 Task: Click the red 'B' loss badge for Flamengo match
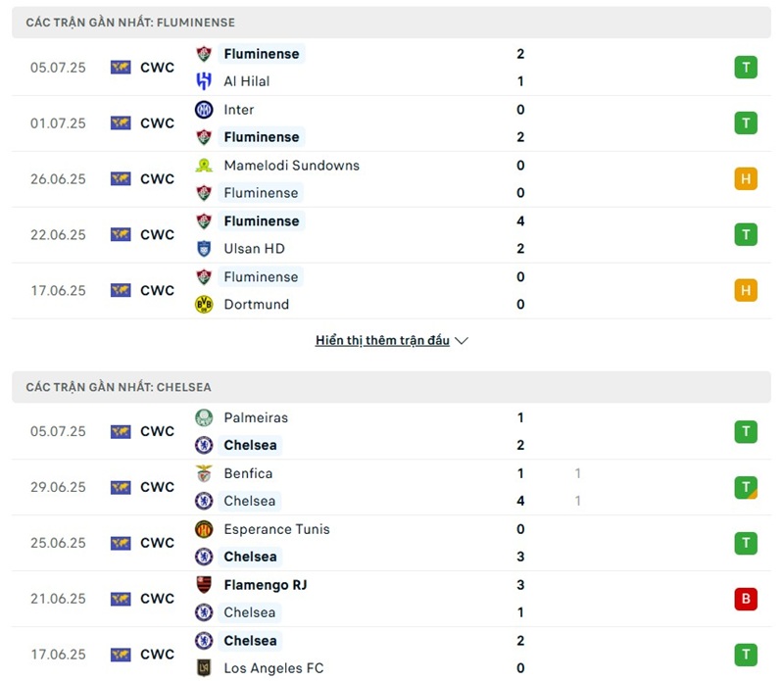(x=746, y=599)
